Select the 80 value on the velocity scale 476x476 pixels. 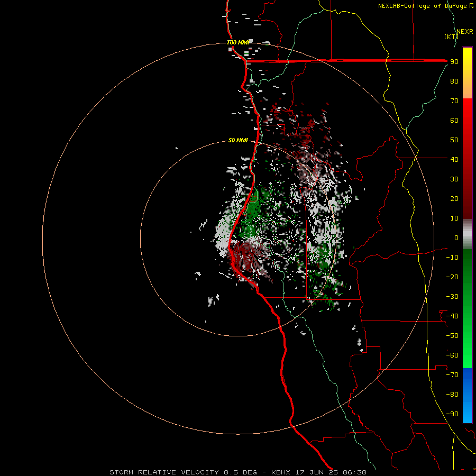454,81
